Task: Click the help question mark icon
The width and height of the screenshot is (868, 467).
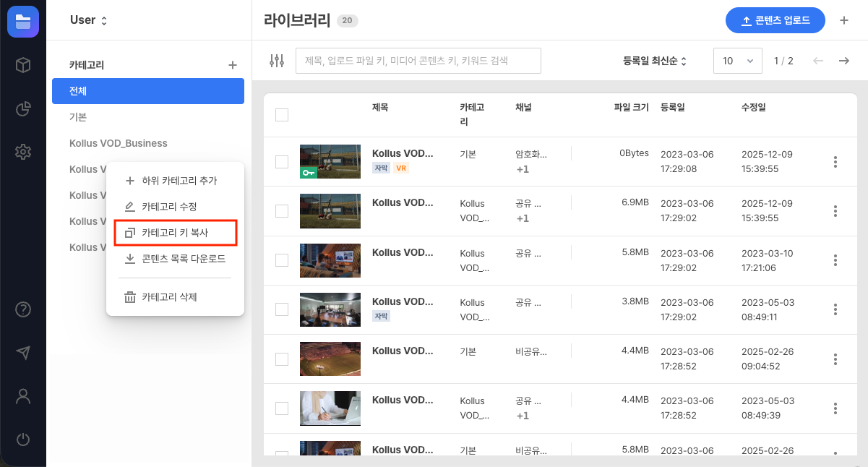Action: click(22, 309)
